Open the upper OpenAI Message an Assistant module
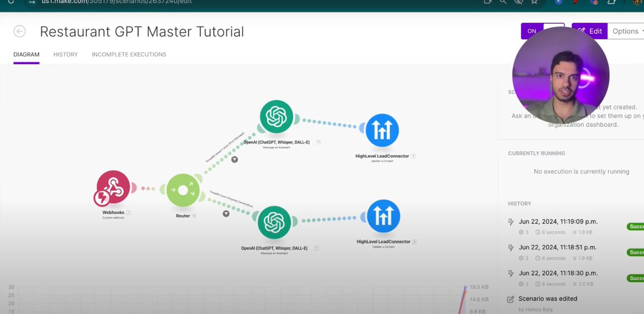The width and height of the screenshot is (644, 314). (276, 117)
